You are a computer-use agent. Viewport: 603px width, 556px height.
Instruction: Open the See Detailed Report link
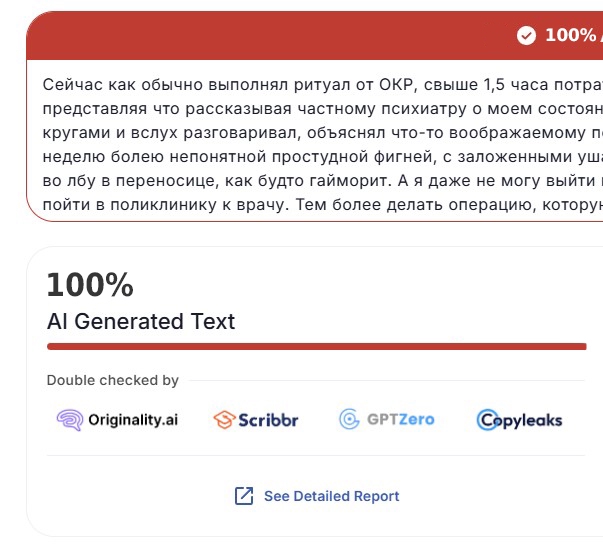pyautogui.click(x=331, y=496)
